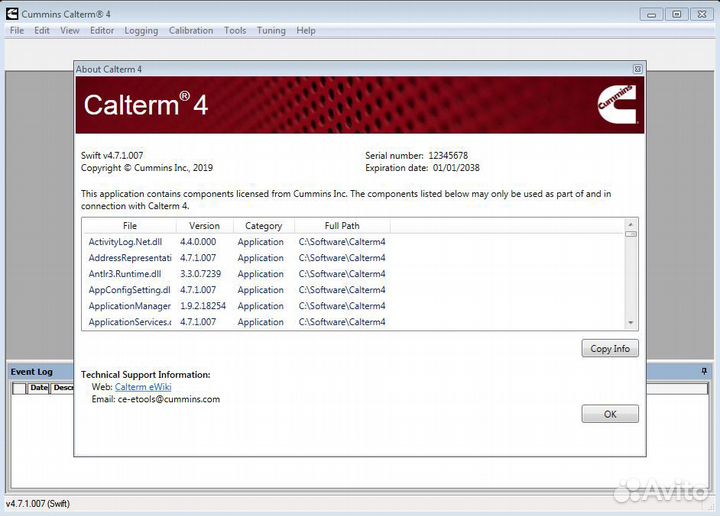This screenshot has height=516, width=720.
Task: Open the Calibration menu
Action: coord(190,31)
